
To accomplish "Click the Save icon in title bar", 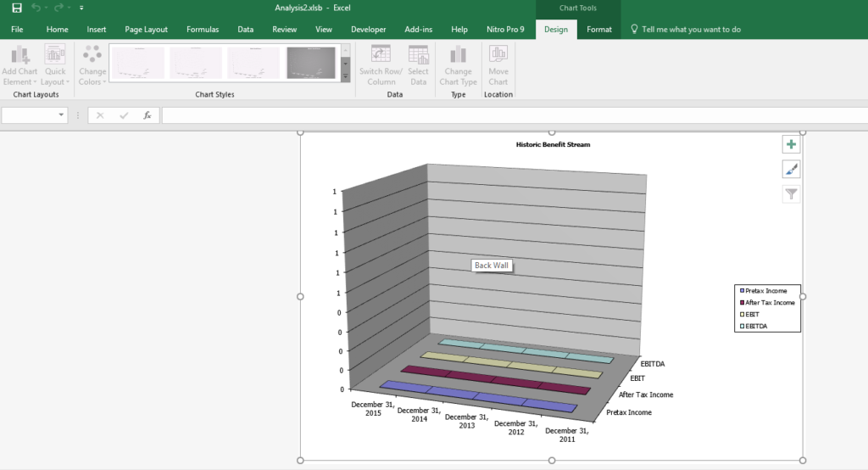I will tap(17, 8).
